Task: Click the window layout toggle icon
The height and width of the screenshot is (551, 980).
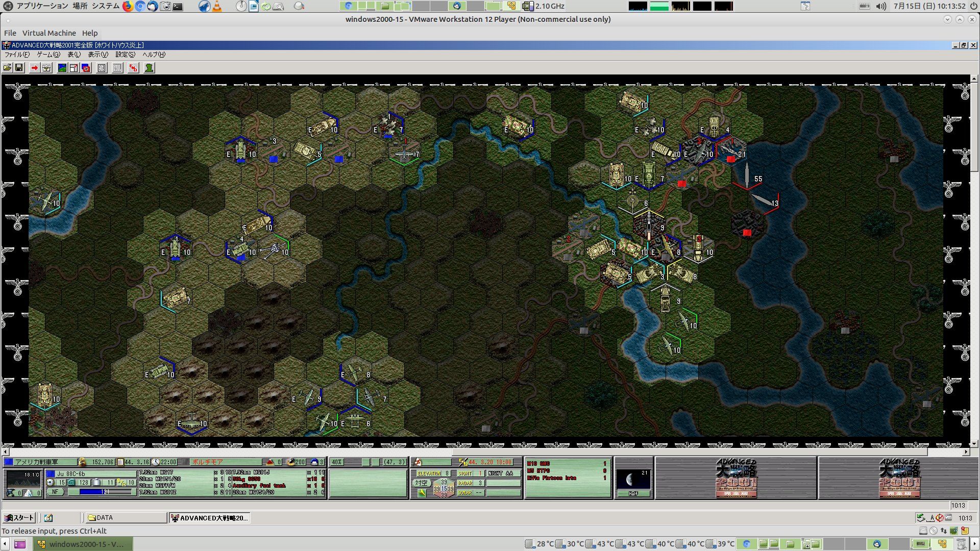Action: 74,68
